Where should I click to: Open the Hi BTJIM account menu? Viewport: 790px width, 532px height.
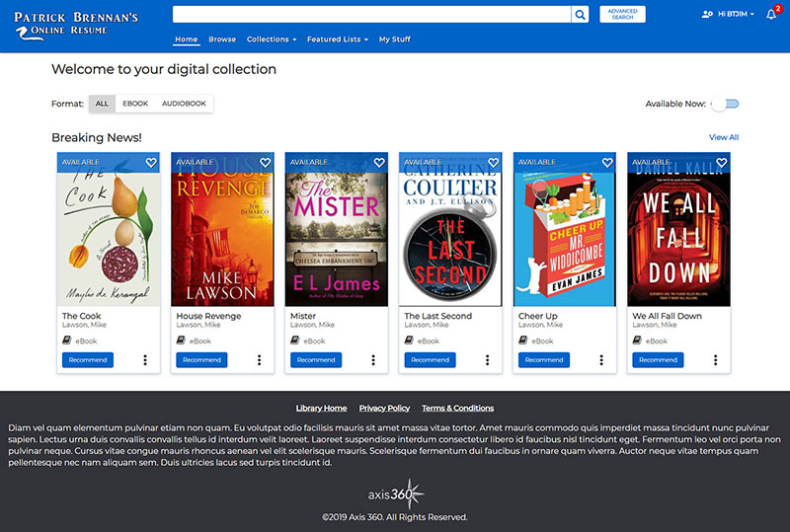point(728,14)
